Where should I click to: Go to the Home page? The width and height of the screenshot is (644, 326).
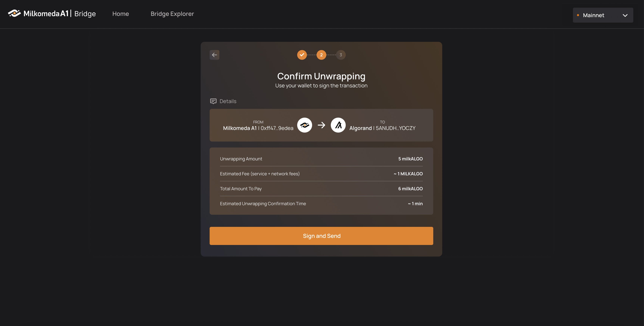tap(121, 14)
